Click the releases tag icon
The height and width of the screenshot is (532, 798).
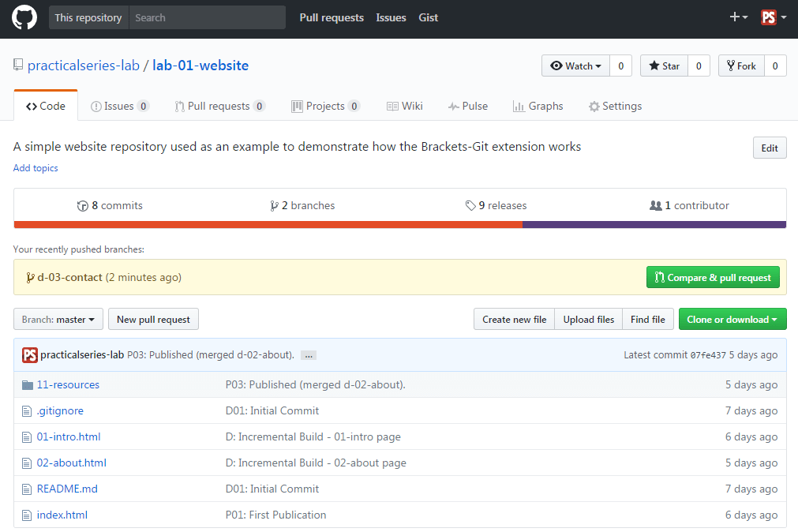470,206
